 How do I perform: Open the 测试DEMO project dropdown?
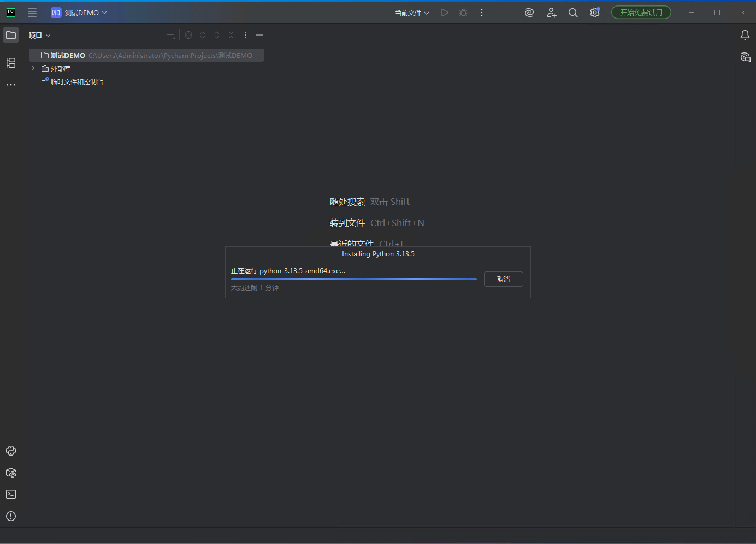click(x=79, y=13)
